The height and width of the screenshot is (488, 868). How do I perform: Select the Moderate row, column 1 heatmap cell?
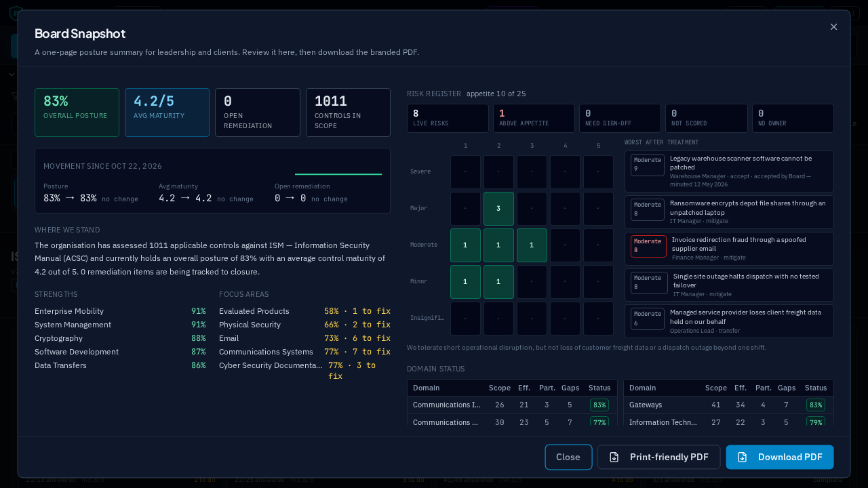[x=465, y=245]
